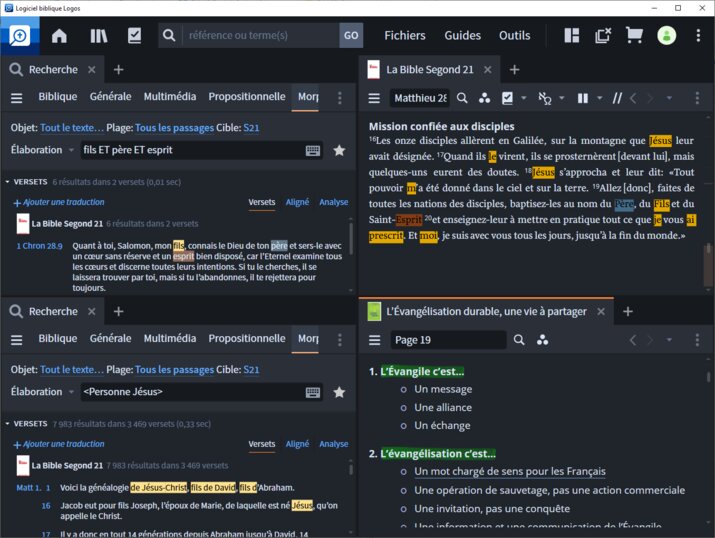Click the magnifier icon beside the command box
Viewport: 715px width, 538px height.
(169, 36)
